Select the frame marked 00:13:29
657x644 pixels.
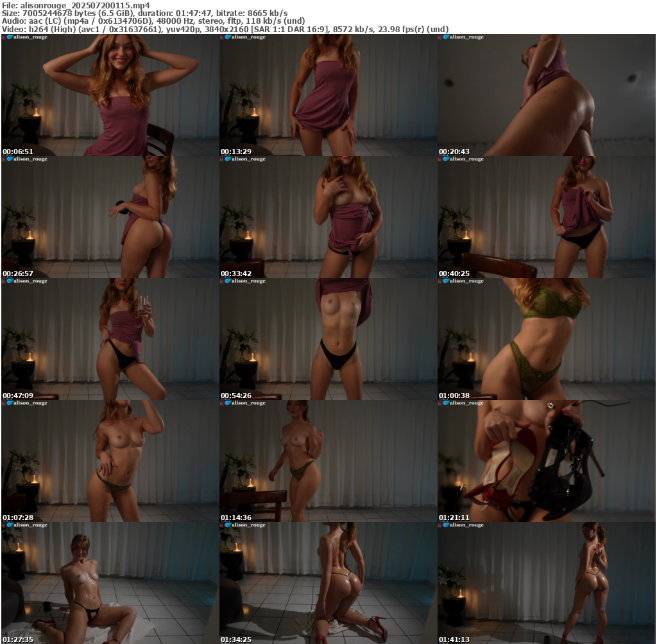tap(328, 95)
